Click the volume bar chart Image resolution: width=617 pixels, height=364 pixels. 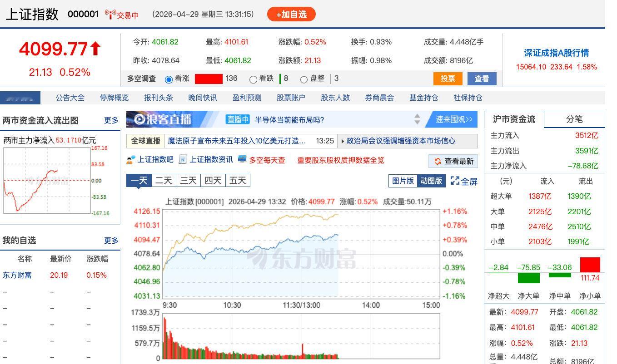click(x=301, y=336)
